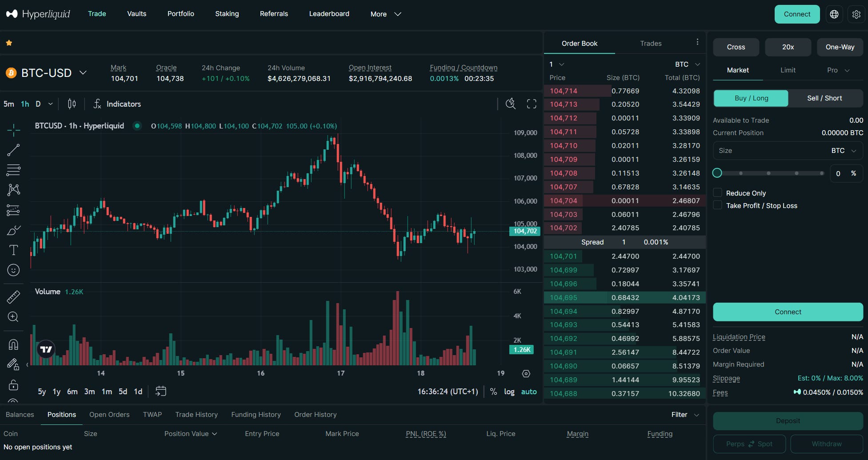Select the horizontal lines tool

click(x=13, y=170)
